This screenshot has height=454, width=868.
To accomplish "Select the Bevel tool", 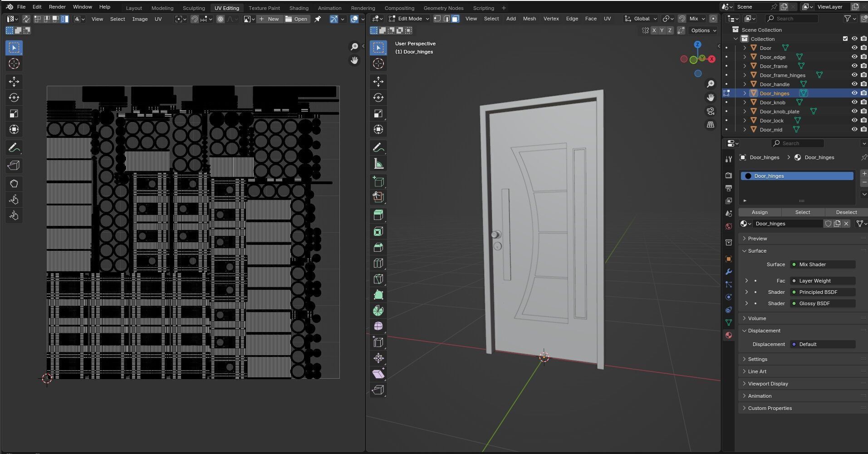I will [x=378, y=247].
